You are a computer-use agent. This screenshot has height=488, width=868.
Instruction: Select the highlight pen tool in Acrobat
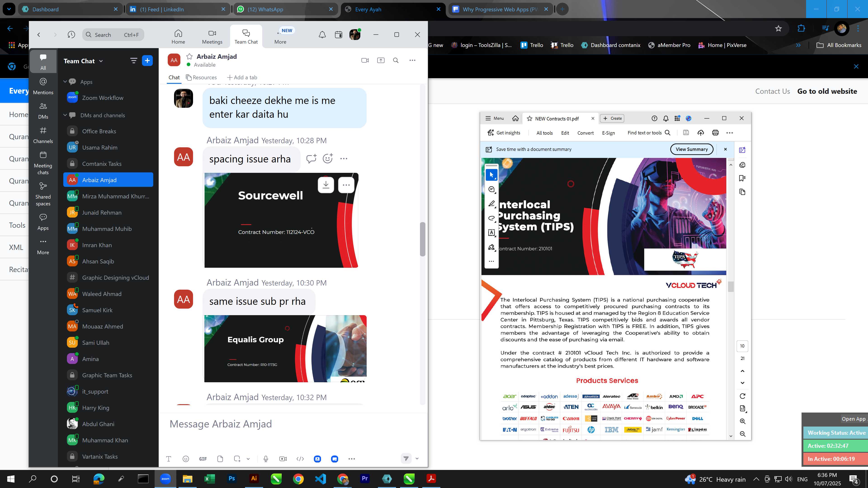click(x=492, y=204)
